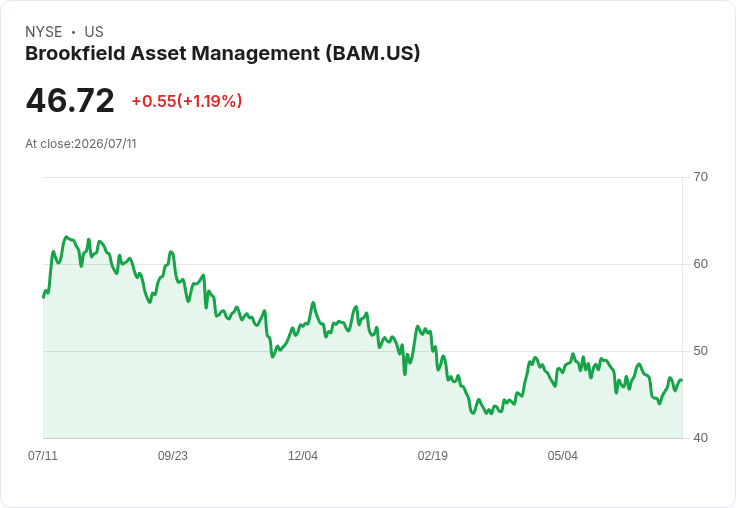This screenshot has height=508, width=736.
Task: Click the dot separator between NYSE and US
Action: tap(73, 32)
